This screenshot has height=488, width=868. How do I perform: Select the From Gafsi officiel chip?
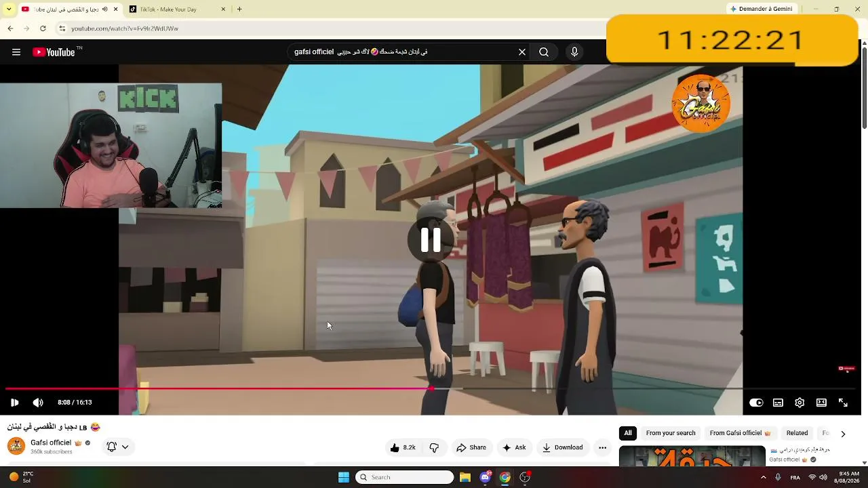[x=741, y=433]
